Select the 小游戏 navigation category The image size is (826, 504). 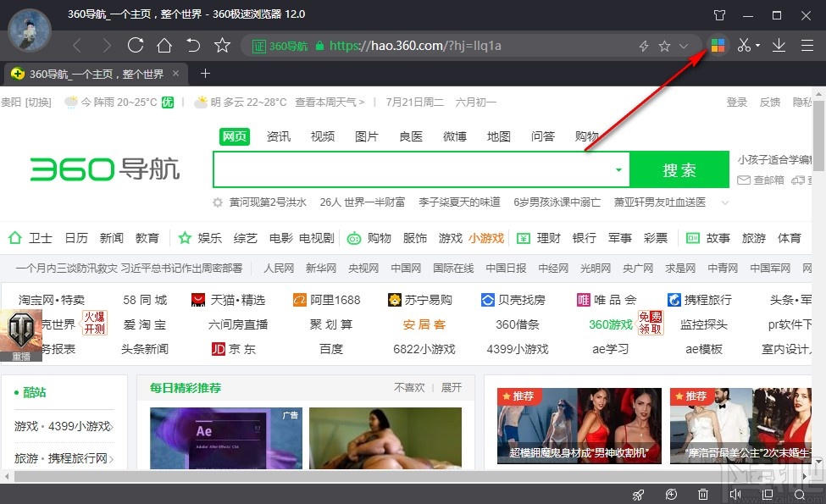[x=485, y=239]
